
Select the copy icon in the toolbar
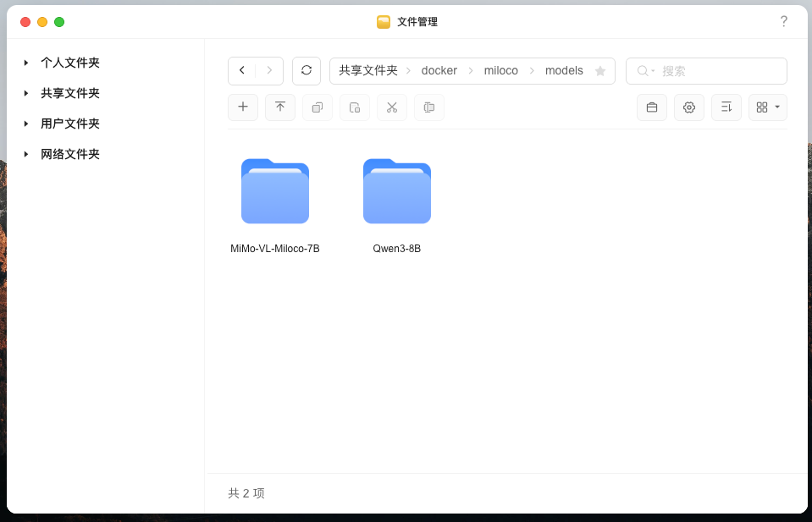pyautogui.click(x=318, y=107)
